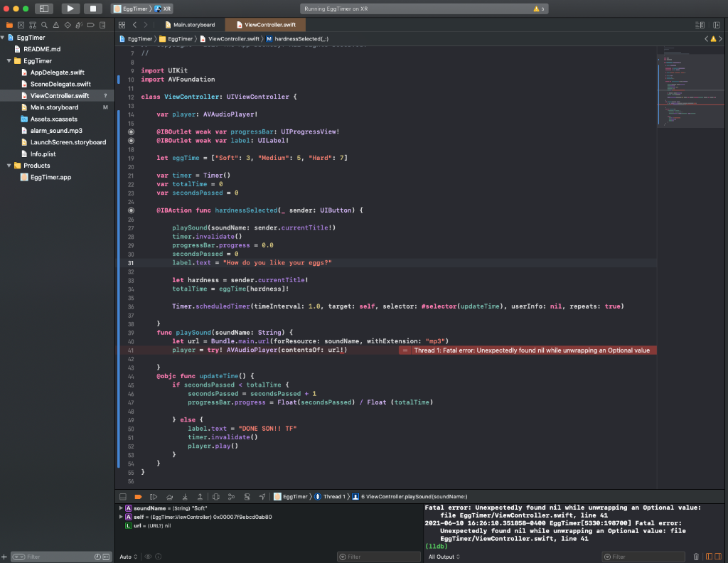Viewport: 728px width, 563px height.
Task: Open ViewController.swift jump bar segment
Action: pyautogui.click(x=230, y=39)
